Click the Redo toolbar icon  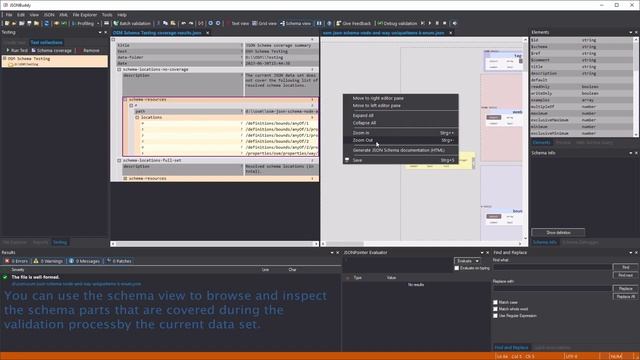click(x=191, y=23)
